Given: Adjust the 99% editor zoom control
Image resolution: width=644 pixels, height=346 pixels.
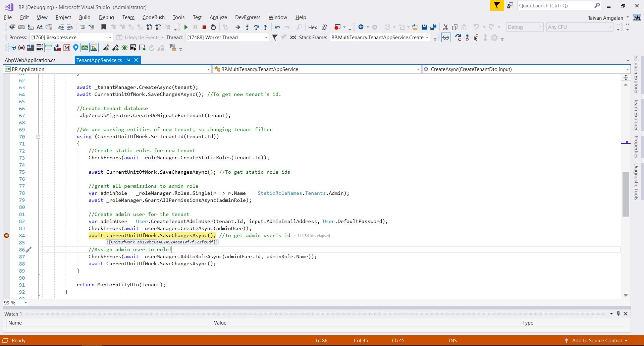Looking at the screenshot, I should pos(15,302).
